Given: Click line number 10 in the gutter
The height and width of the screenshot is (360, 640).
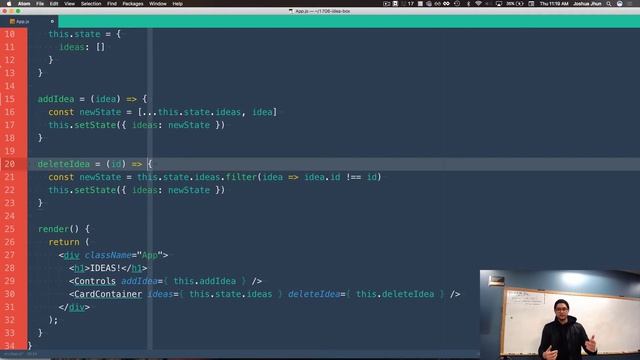Looking at the screenshot, I should tap(10, 34).
